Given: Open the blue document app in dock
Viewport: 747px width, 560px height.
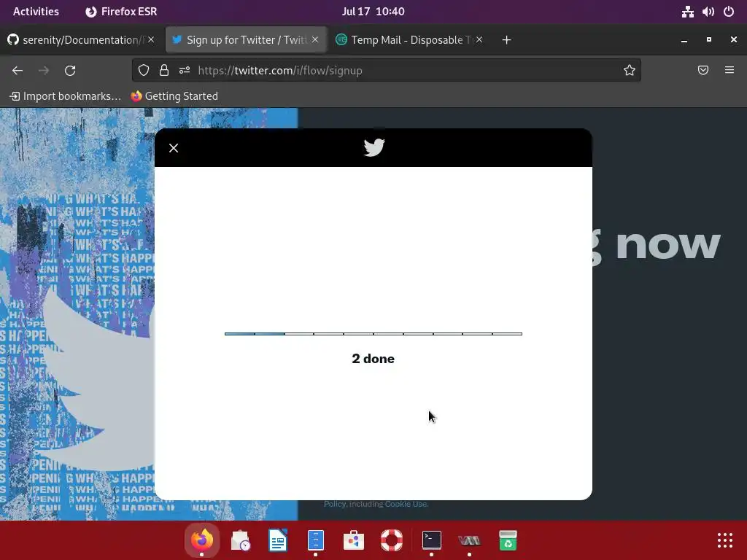Looking at the screenshot, I should point(315,540).
